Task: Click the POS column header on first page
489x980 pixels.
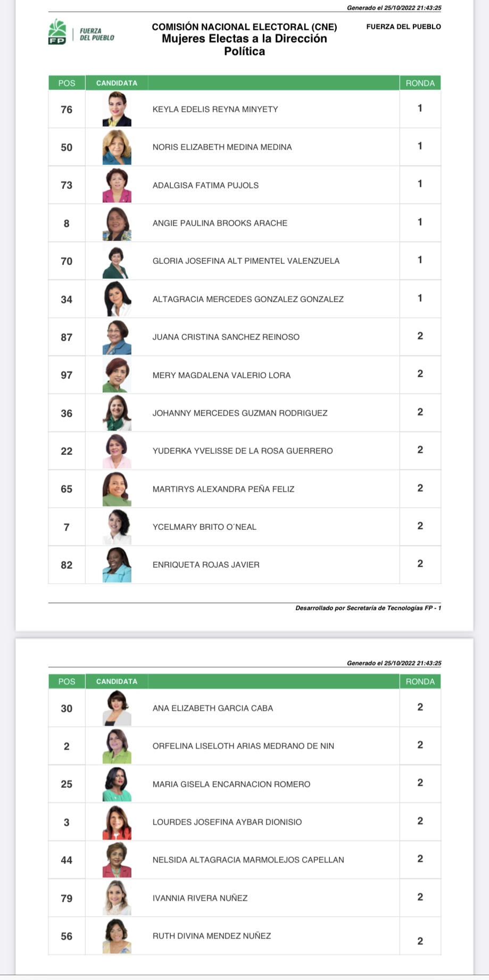Action: [x=67, y=83]
